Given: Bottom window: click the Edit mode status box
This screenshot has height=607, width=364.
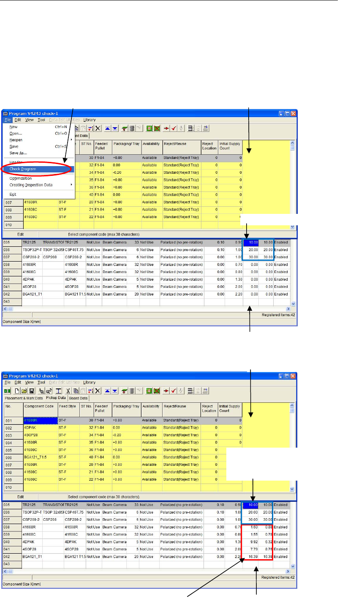Looking at the screenshot, I should pos(20,497).
